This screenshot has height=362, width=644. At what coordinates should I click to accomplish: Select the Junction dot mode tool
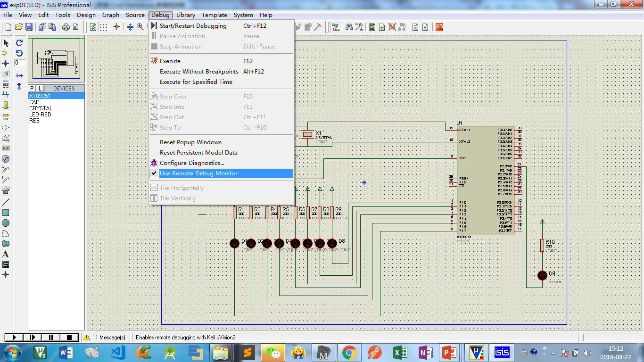(x=6, y=63)
